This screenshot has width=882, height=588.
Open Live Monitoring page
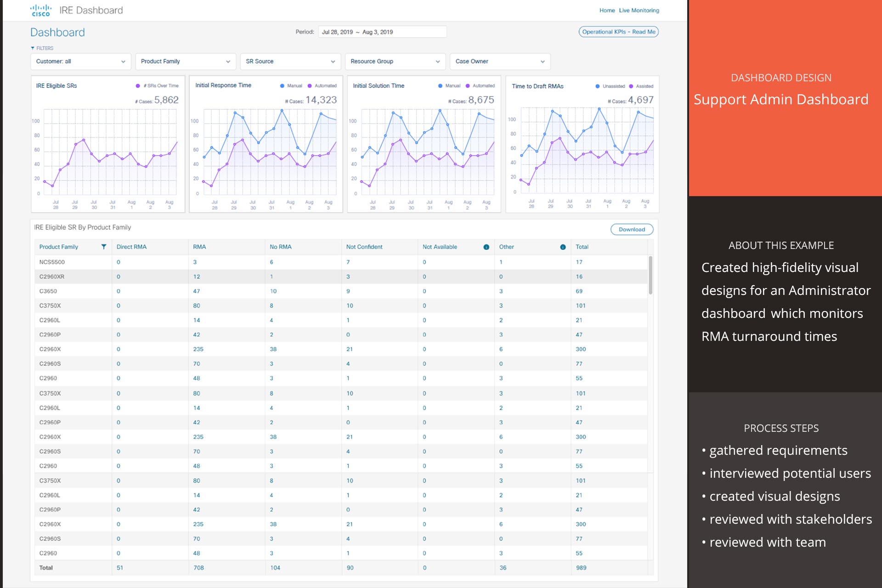(x=639, y=11)
